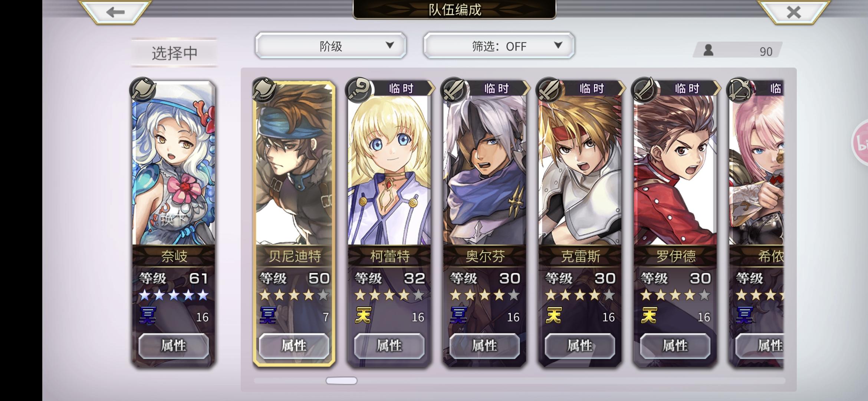Click the 天 element icon on 柯蕾特's card

click(x=363, y=316)
